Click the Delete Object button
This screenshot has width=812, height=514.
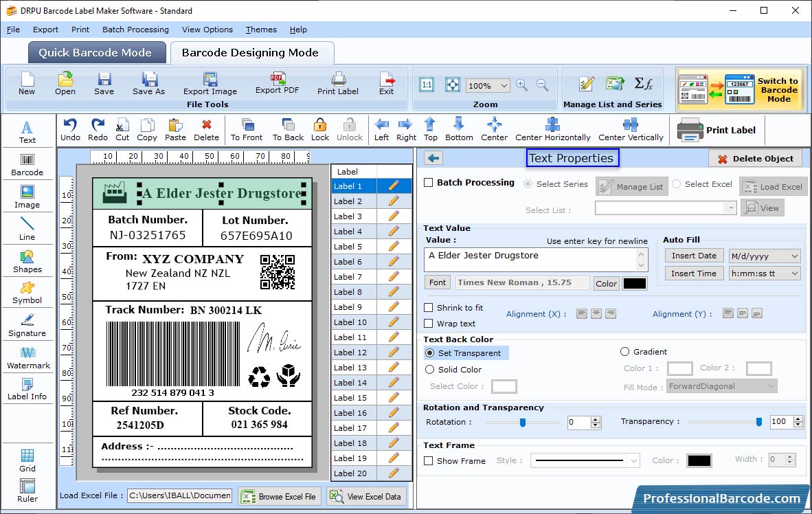click(x=755, y=159)
